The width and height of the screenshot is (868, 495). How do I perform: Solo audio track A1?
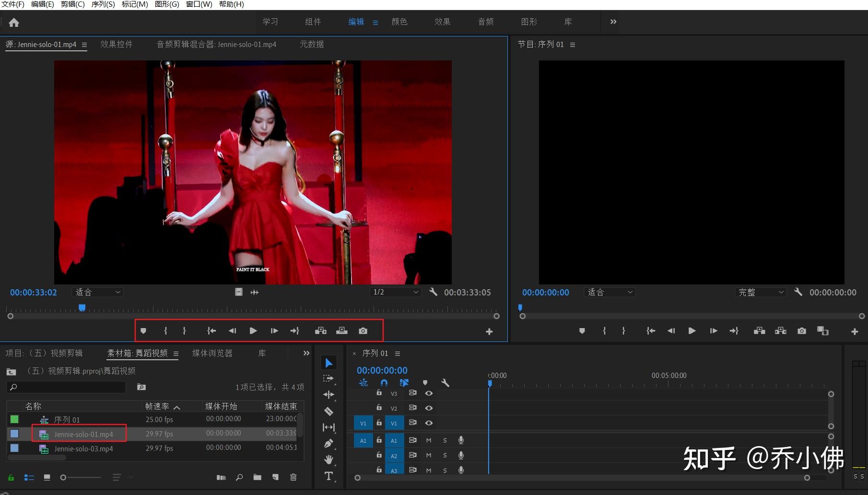445,440
